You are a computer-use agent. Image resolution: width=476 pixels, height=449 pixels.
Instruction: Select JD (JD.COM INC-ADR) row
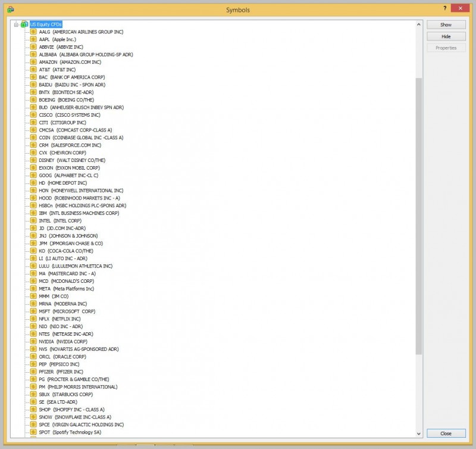(62, 228)
